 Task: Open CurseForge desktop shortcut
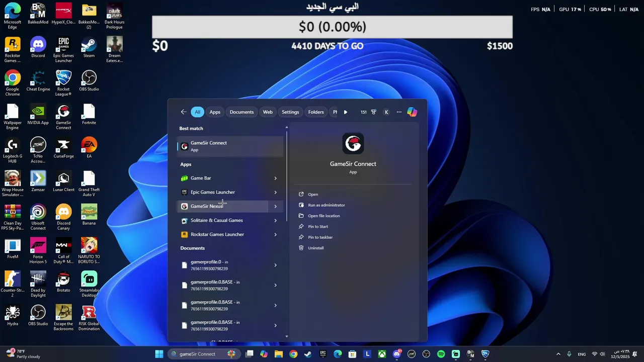63,148
